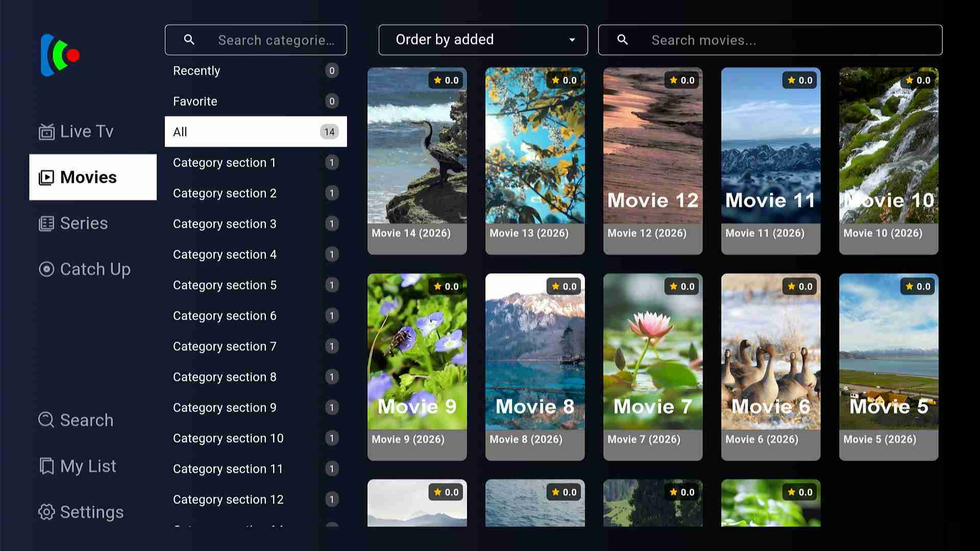Screen dimensions: 980x551
Task: Open the Movie 14 heron poster
Action: click(x=417, y=146)
